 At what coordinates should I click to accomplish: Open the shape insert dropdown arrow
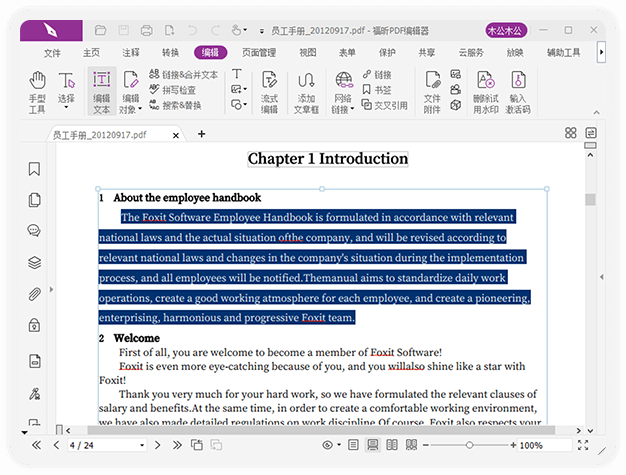point(245,105)
